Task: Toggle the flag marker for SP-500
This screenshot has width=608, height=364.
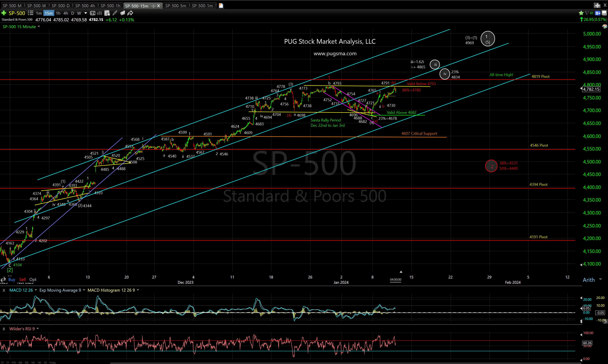Action: coord(587,13)
